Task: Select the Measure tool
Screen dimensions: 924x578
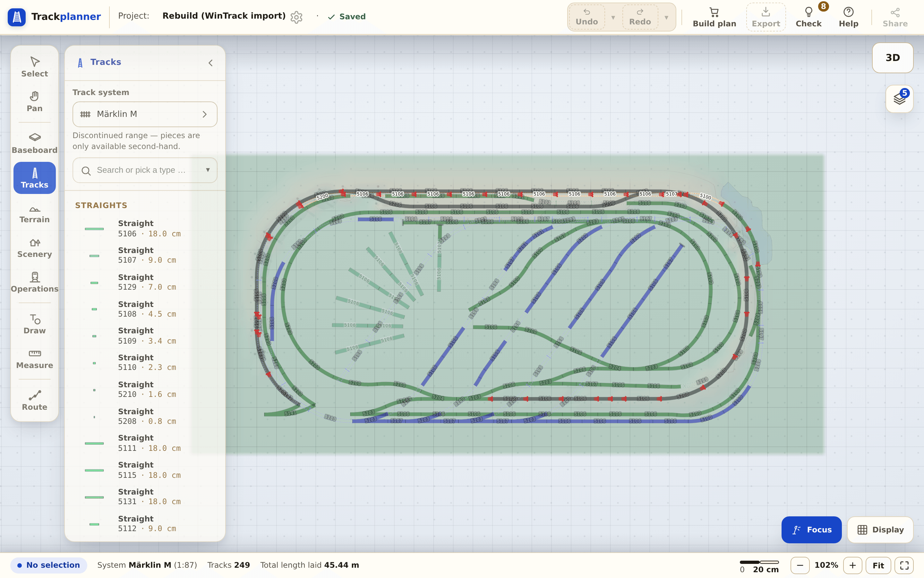Action: point(34,359)
